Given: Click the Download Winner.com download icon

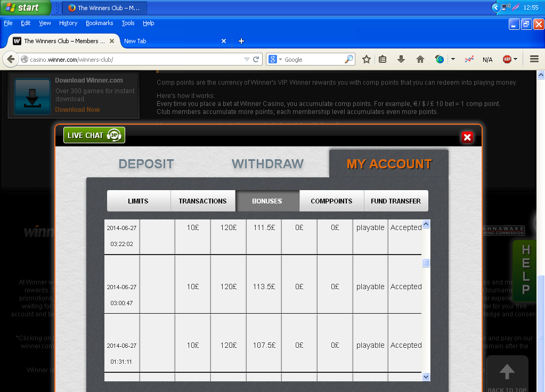Looking at the screenshot, I should tap(32, 96).
